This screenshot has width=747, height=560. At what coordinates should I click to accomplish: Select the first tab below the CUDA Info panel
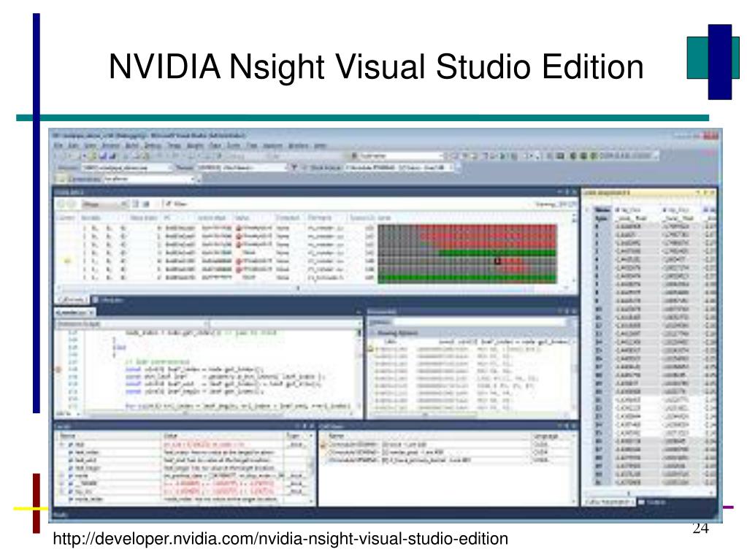click(73, 300)
